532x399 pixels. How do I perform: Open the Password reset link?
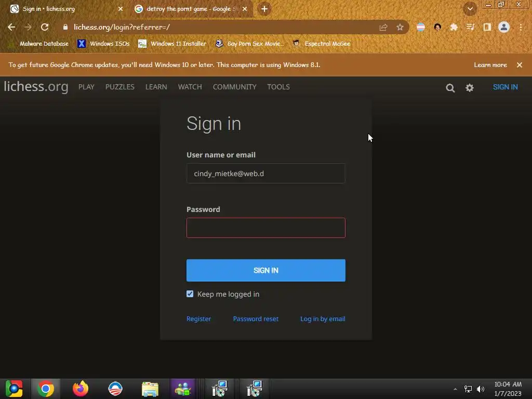click(256, 319)
